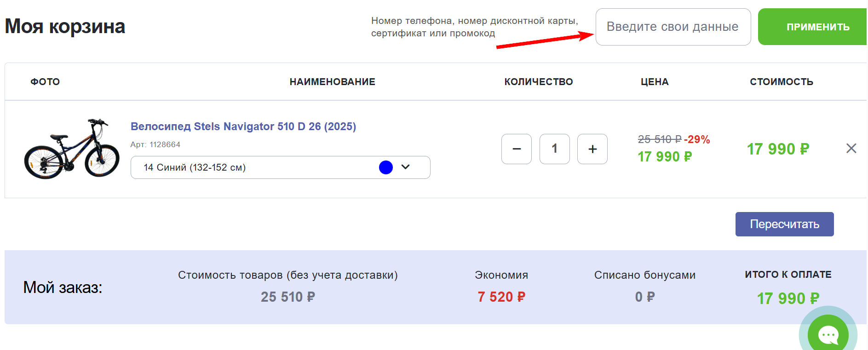
Task: Click the article number 'Арт: 1128664'
Action: 155,144
